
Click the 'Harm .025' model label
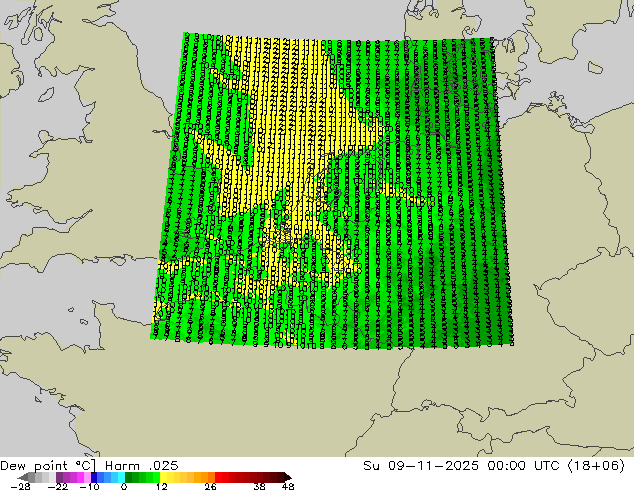[142, 466]
